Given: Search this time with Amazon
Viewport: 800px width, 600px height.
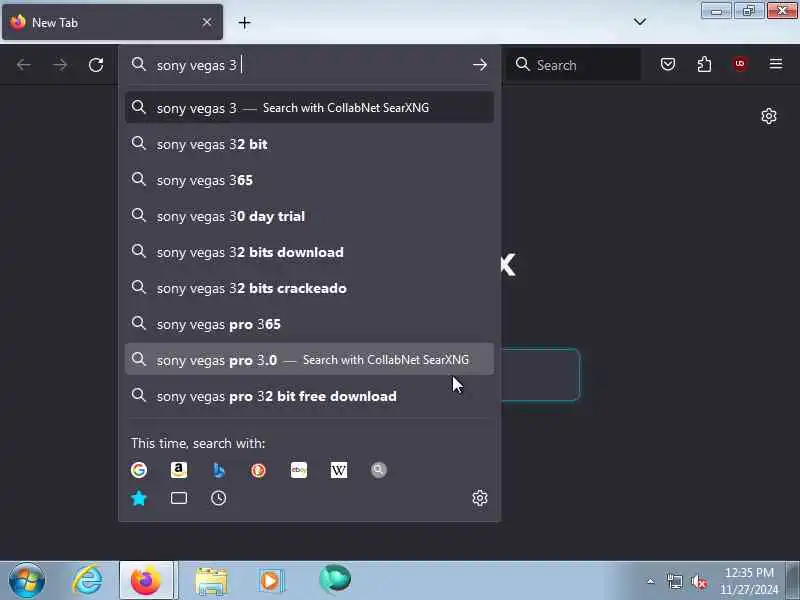Looking at the screenshot, I should (179, 470).
